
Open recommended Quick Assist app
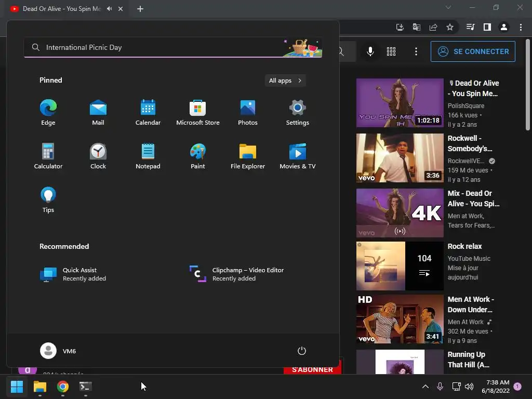[x=73, y=274]
